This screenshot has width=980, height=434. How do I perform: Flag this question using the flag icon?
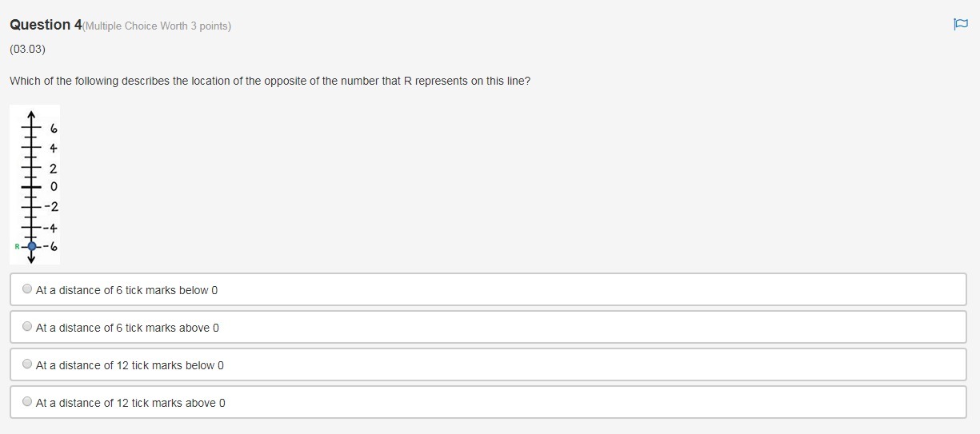tap(961, 25)
